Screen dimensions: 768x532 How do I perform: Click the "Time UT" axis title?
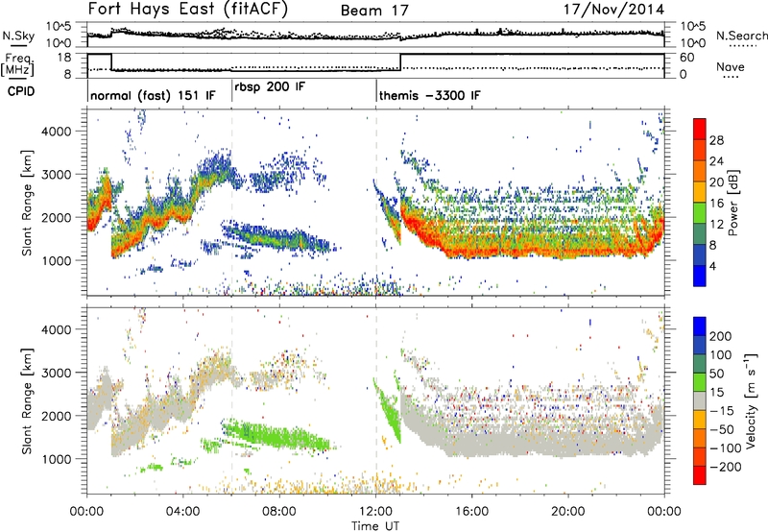click(375, 525)
